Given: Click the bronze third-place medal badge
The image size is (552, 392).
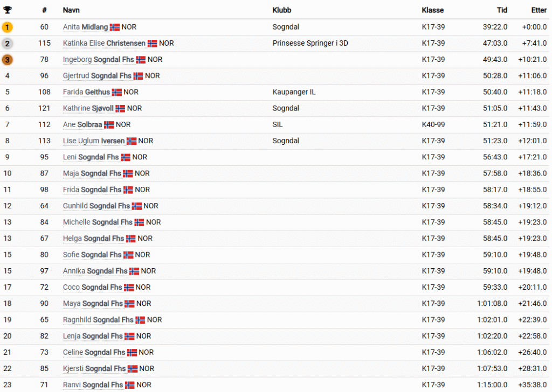Looking at the screenshot, I should click(8, 60).
